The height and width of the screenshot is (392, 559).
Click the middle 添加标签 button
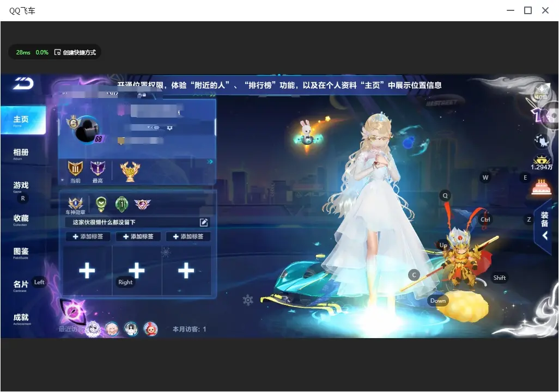(138, 237)
